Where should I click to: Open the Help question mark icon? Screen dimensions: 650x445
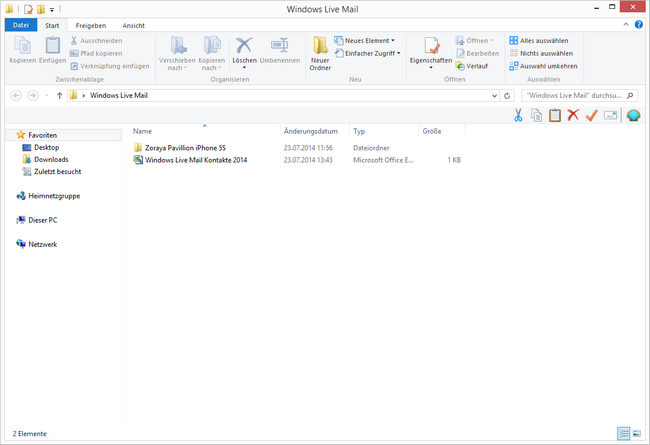(639, 25)
